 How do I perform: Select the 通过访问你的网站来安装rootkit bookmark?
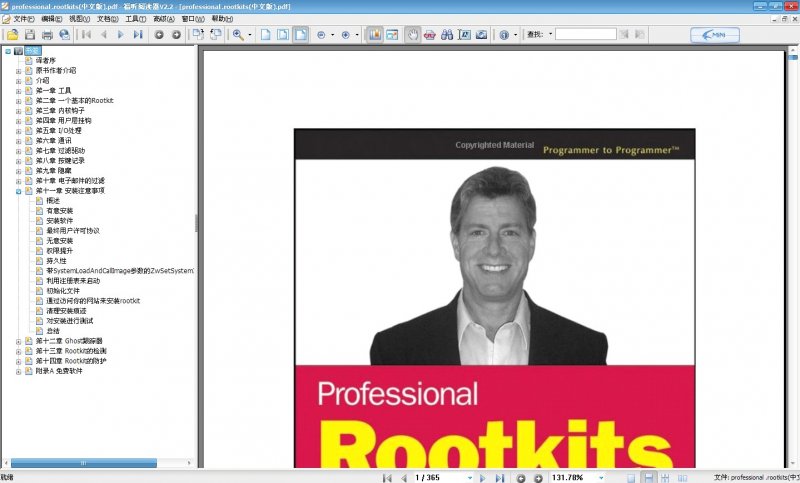click(x=93, y=300)
